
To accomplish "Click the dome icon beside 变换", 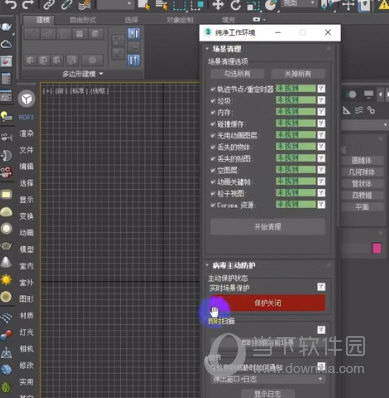I will 6,212.
